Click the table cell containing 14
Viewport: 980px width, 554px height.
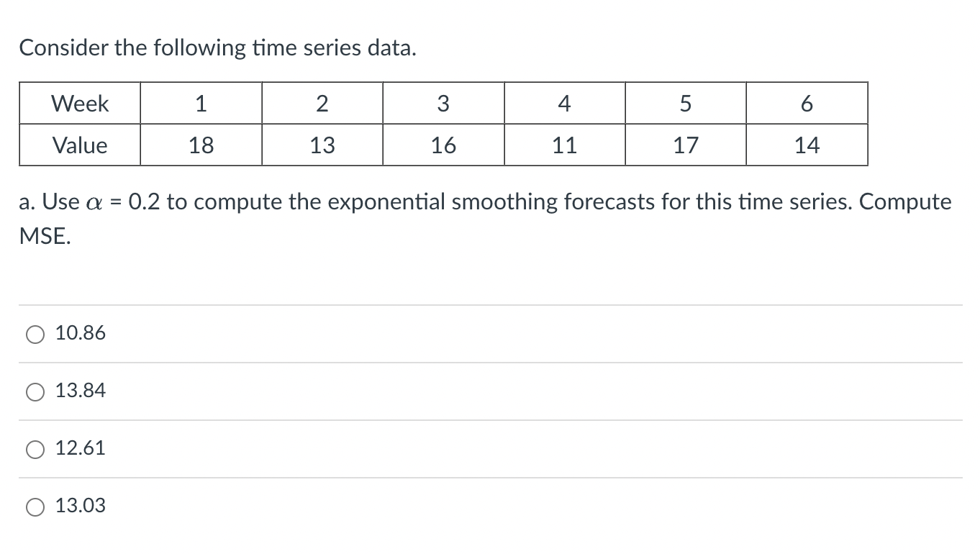(x=806, y=145)
